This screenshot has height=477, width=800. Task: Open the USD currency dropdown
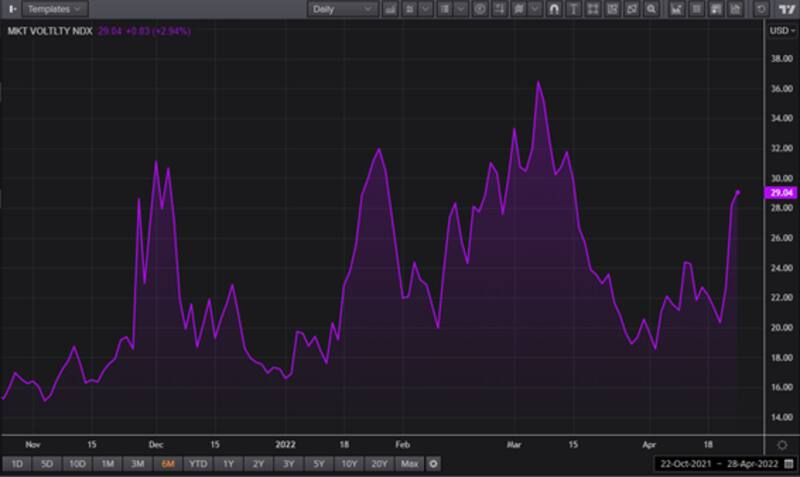pyautogui.click(x=781, y=30)
